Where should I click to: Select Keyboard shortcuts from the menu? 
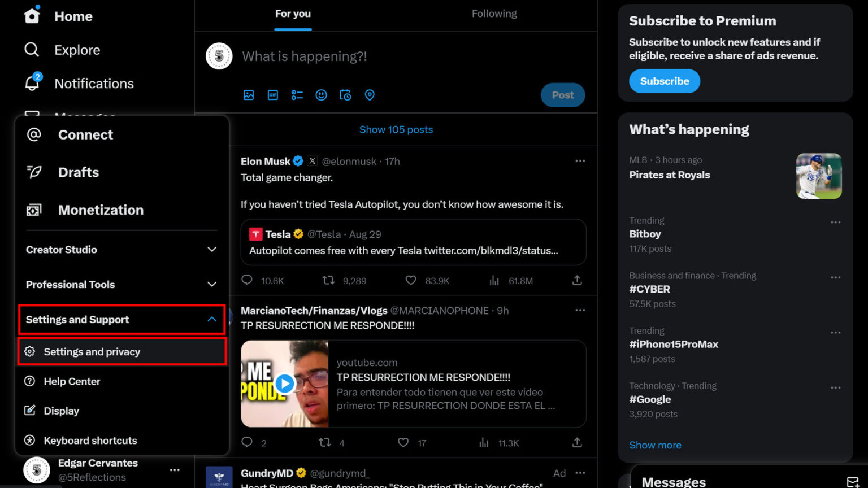(x=90, y=441)
